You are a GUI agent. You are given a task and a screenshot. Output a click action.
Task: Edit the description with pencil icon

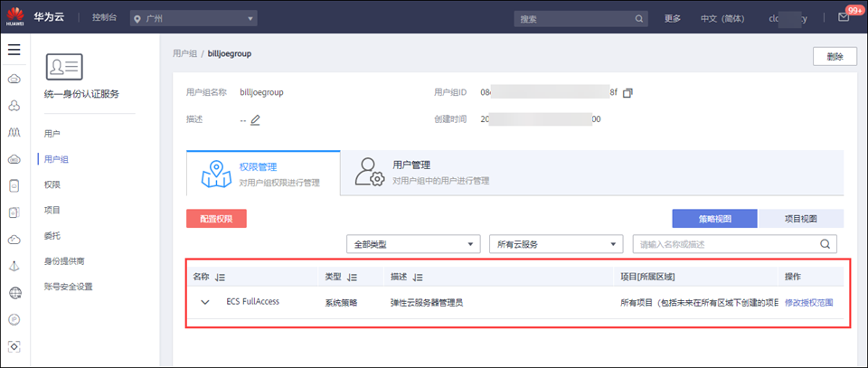click(255, 119)
